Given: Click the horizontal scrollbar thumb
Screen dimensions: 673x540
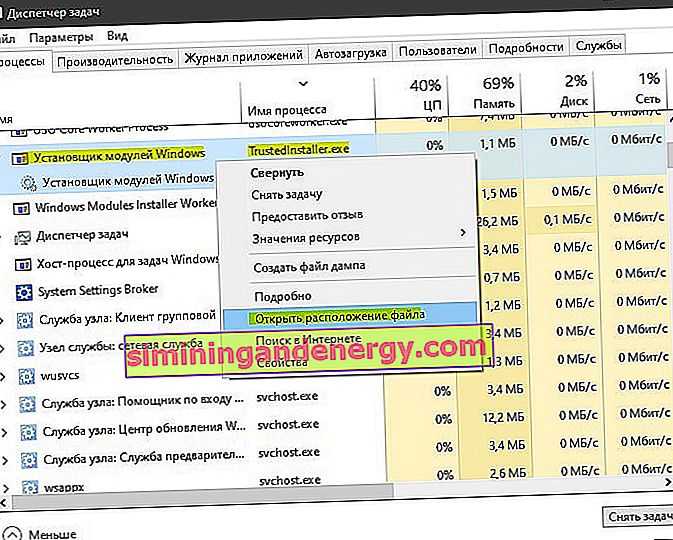Looking at the screenshot, I should (203, 494).
